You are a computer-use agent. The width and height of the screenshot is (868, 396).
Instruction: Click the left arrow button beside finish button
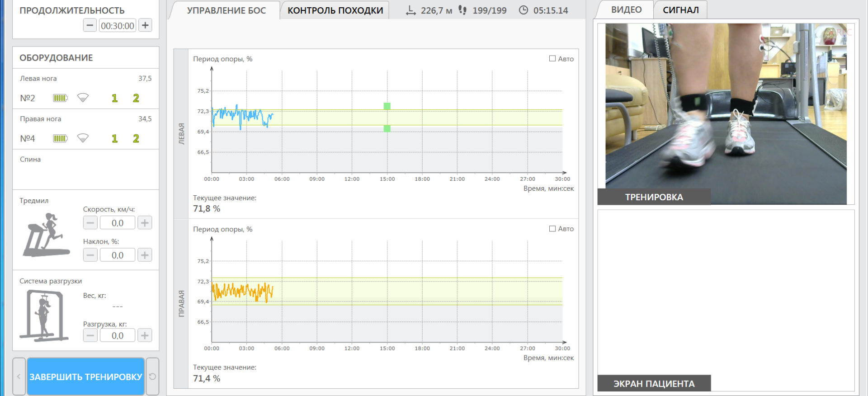[x=19, y=377]
